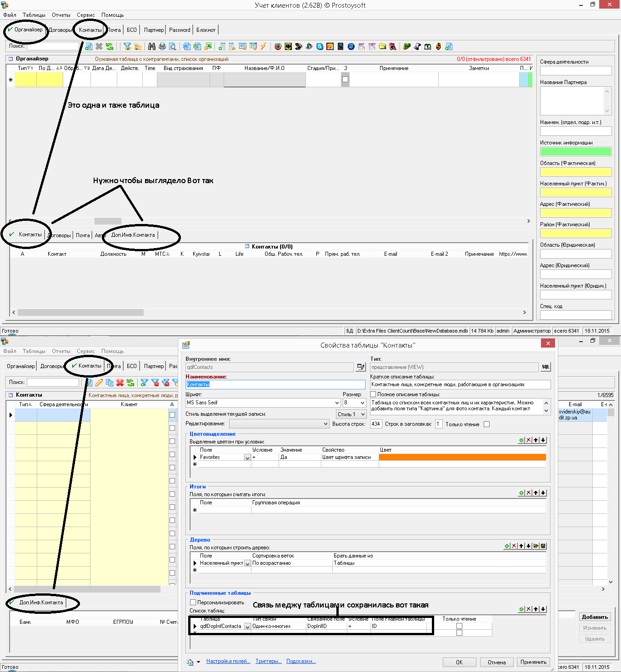Open the Редактирование dropdown
Image resolution: width=621 pixels, height=672 pixels.
point(326,424)
